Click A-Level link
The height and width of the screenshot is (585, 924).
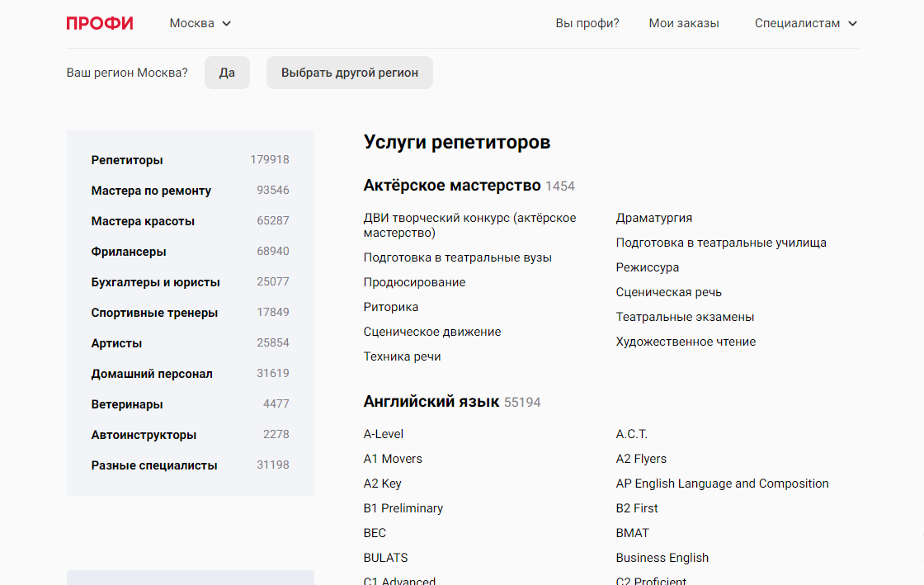pos(383,434)
